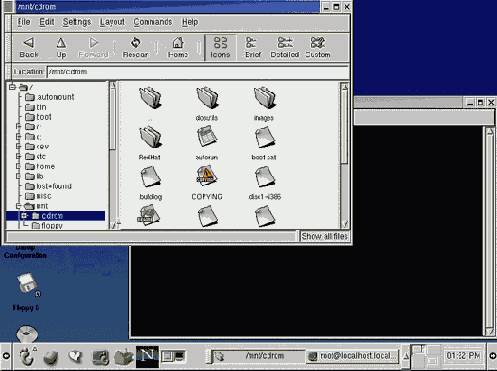Screen dimensions: 497x371
Task: Collapse the mnt folder node
Action: [x=19, y=206]
